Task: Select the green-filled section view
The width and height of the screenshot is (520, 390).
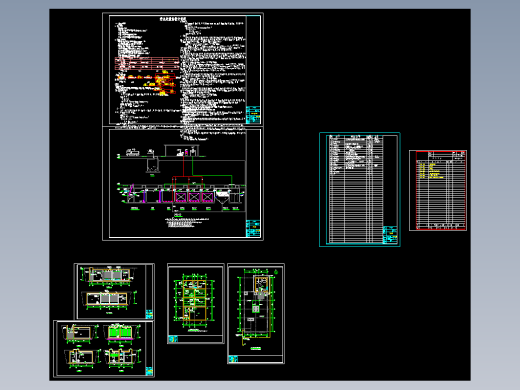Action: pos(120,333)
